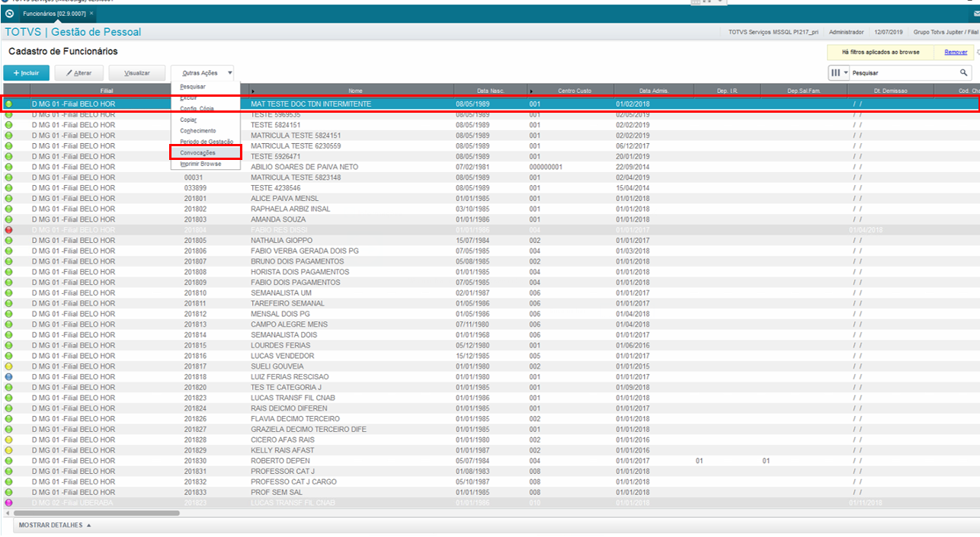
Task: Click red status icon of FABIO RES DISSI row
Action: 9,230
